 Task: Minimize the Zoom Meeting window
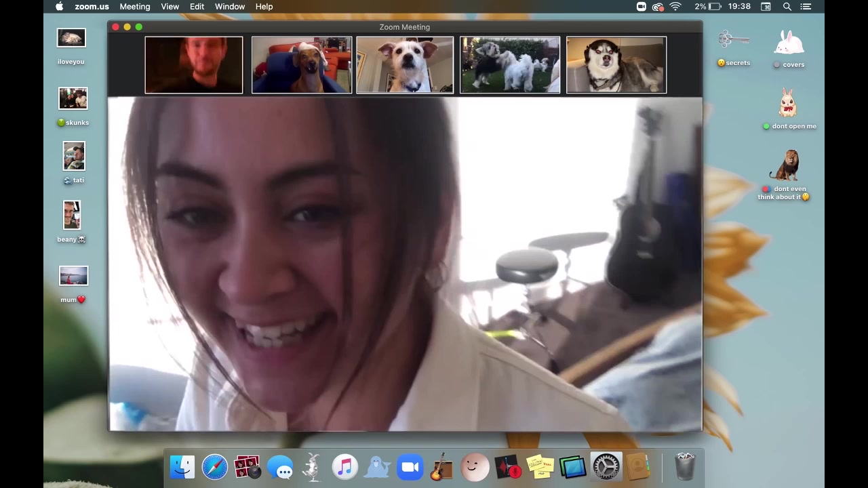[127, 27]
